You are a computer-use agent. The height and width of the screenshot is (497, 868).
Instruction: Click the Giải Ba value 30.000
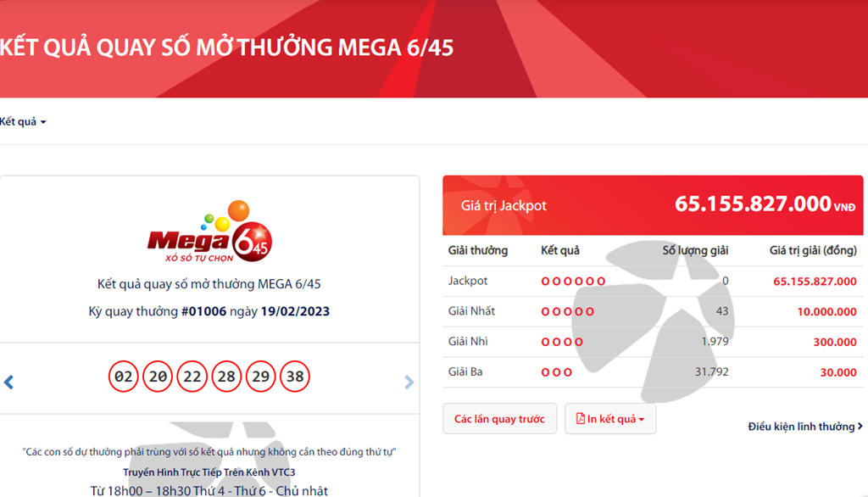pyautogui.click(x=838, y=372)
